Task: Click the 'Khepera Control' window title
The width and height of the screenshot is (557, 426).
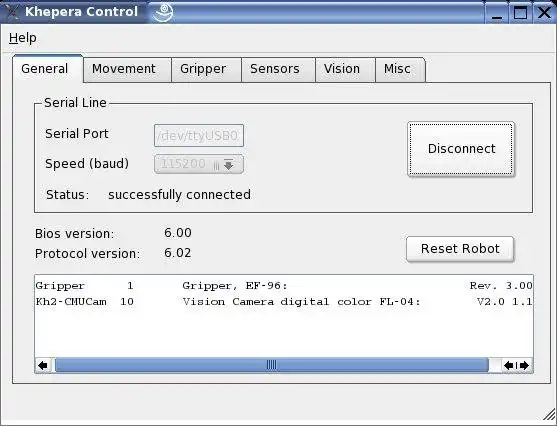Action: point(81,12)
